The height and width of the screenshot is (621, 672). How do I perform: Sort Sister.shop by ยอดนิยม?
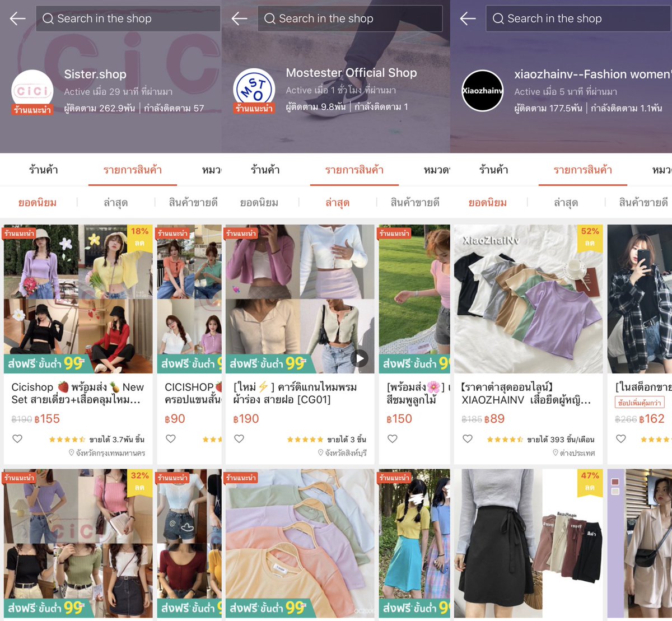38,203
